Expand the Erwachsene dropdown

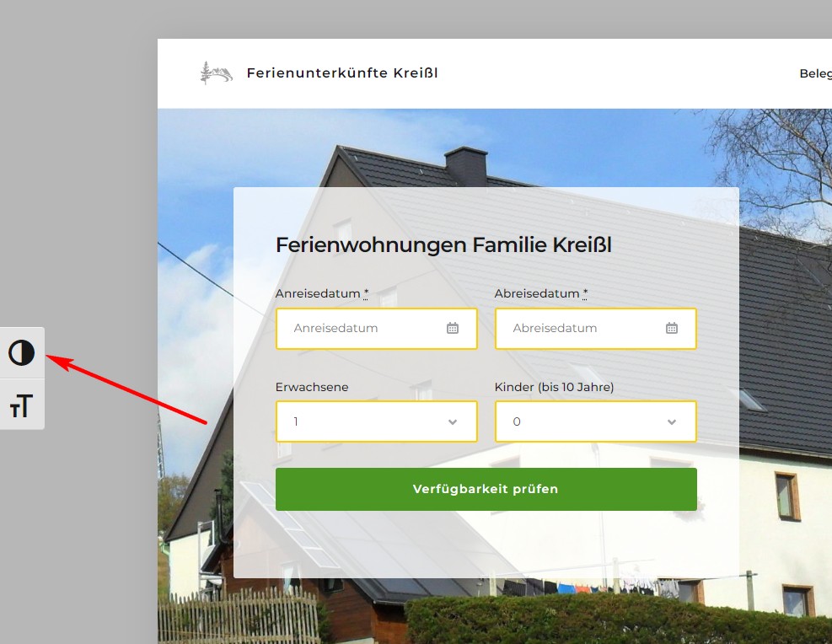pyautogui.click(x=376, y=421)
